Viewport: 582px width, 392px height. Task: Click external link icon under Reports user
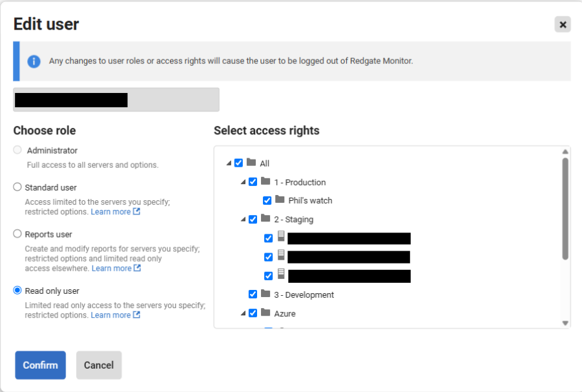click(137, 268)
